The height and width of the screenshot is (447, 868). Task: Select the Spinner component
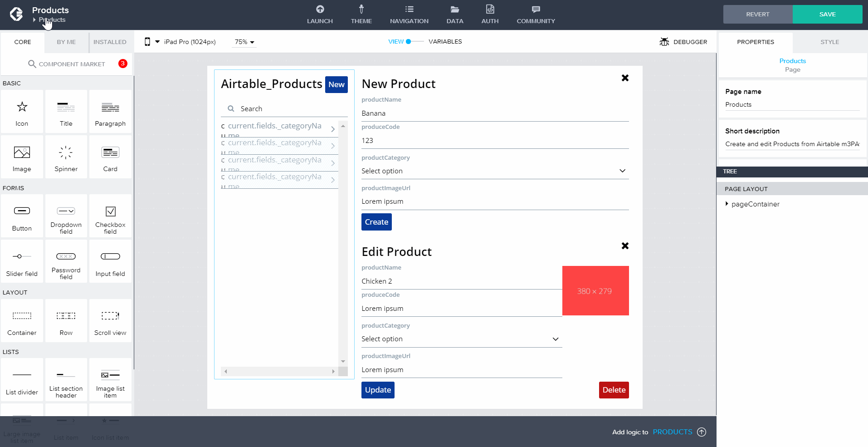coord(66,157)
